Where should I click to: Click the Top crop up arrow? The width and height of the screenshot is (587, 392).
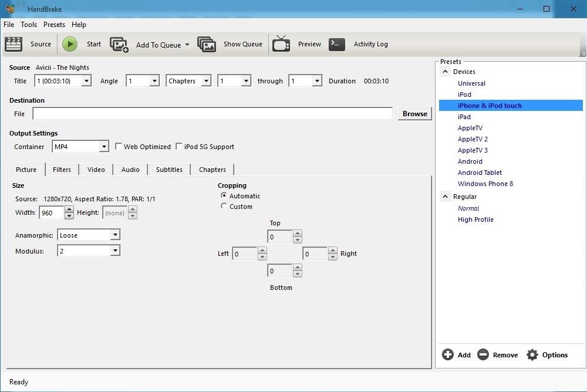point(297,233)
